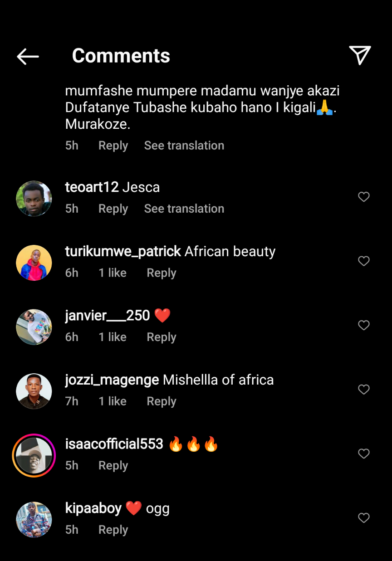Like jozzi_magenge's comment heart icon
Image resolution: width=392 pixels, height=561 pixels.
364,390
